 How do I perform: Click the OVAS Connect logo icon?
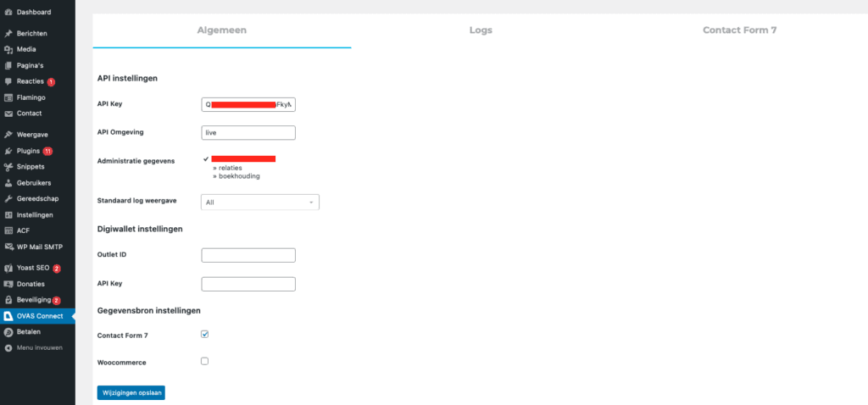[8, 317]
